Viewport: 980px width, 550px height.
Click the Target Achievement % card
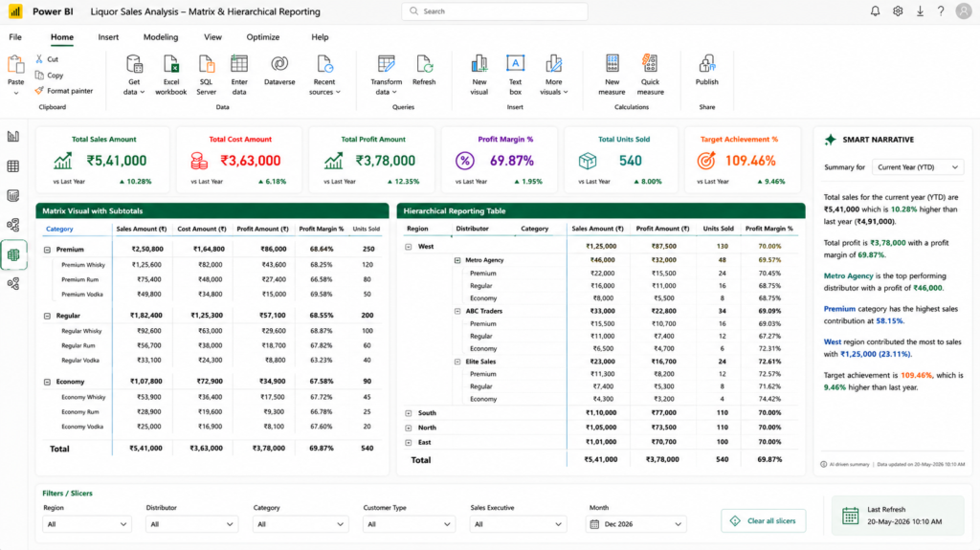click(x=743, y=160)
